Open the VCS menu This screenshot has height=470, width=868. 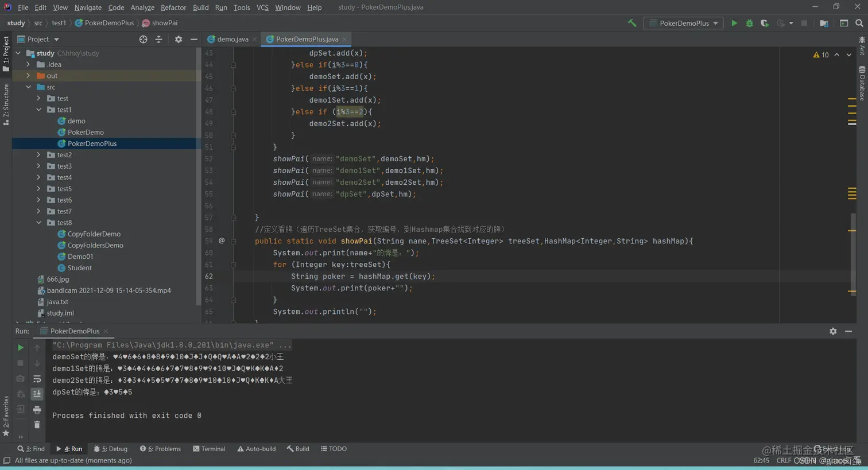point(262,7)
